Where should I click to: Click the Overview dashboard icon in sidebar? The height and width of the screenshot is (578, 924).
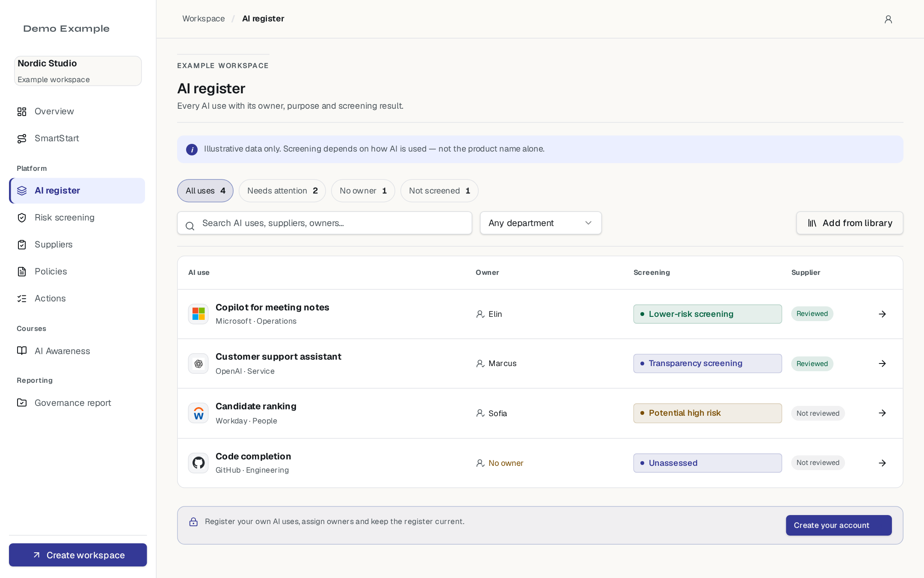[x=22, y=112]
